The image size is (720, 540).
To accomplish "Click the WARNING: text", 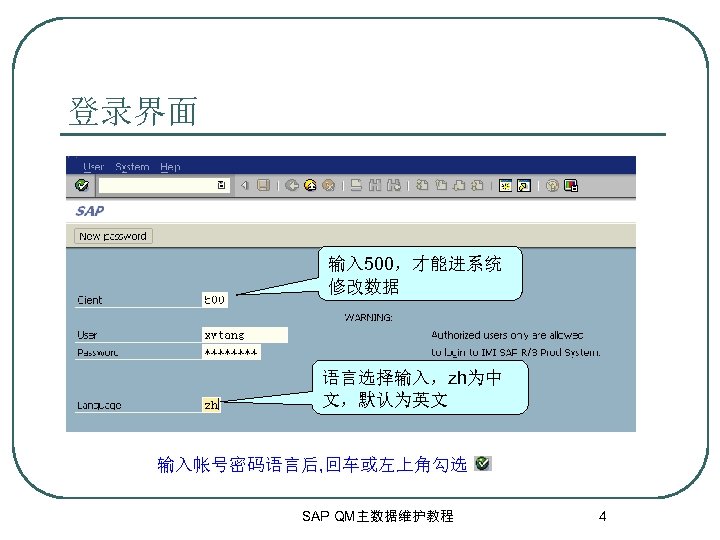I will click(x=368, y=317).
